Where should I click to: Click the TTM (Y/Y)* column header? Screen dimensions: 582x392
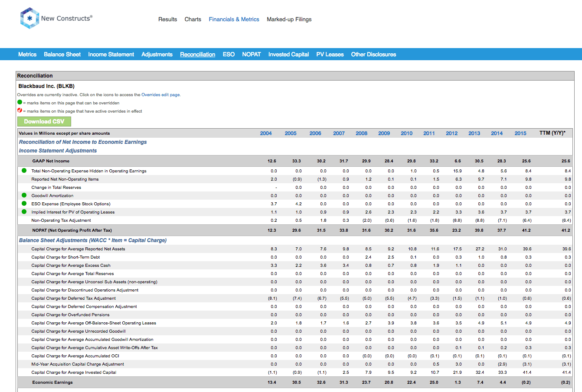tap(553, 133)
